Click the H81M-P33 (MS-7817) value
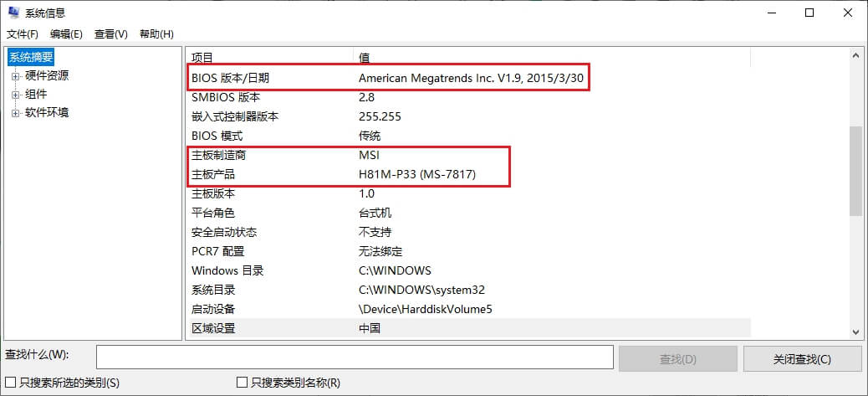 (x=417, y=174)
